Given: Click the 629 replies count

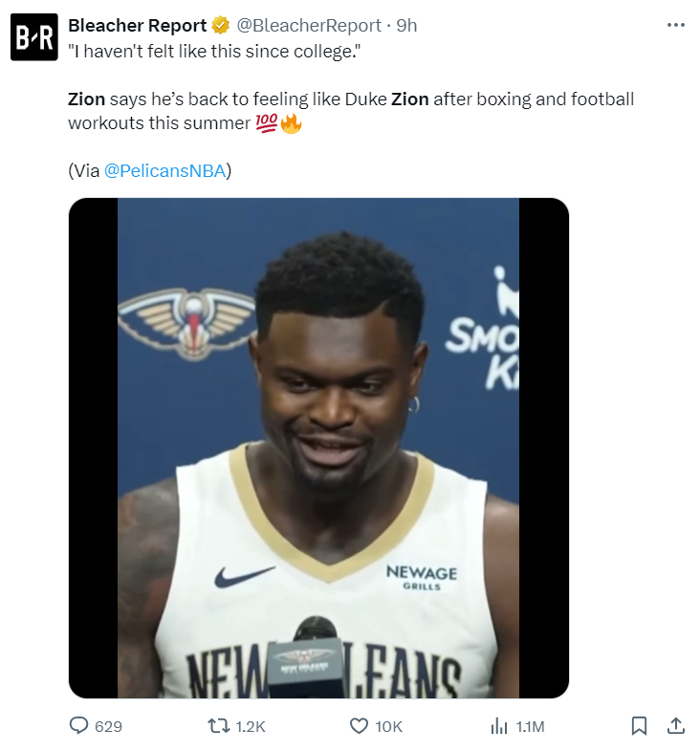Looking at the screenshot, I should coord(109,727).
